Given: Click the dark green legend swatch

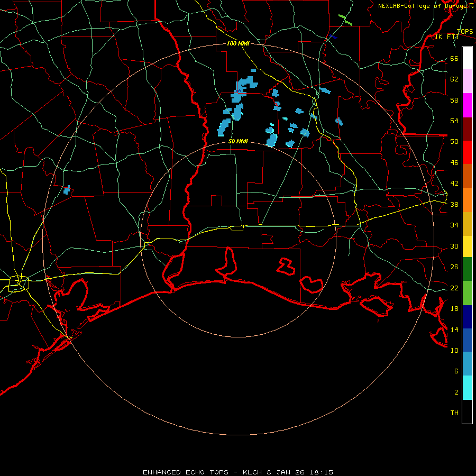Looking at the screenshot, I should click(467, 269).
